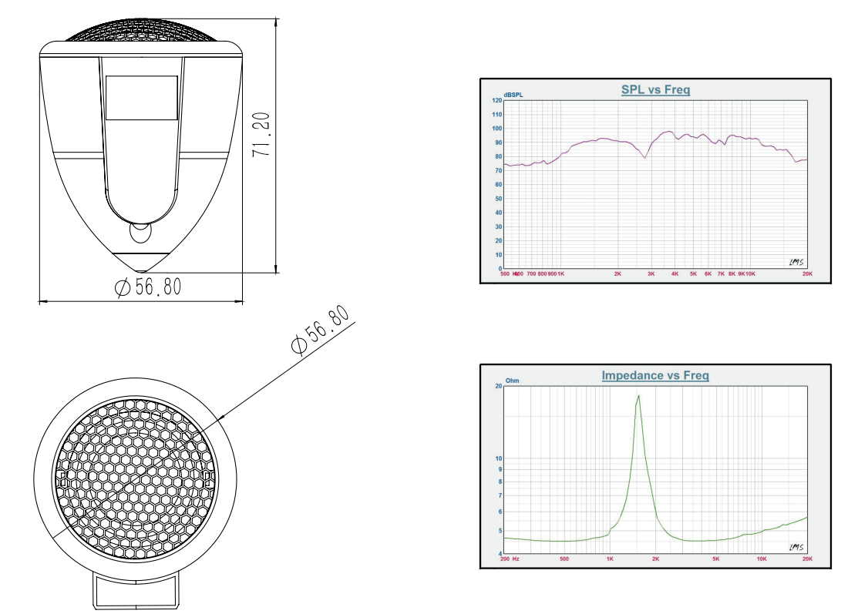Select the "dBSPL" axis unit label
Screen dimensions: 868x614
pyautogui.click(x=513, y=95)
